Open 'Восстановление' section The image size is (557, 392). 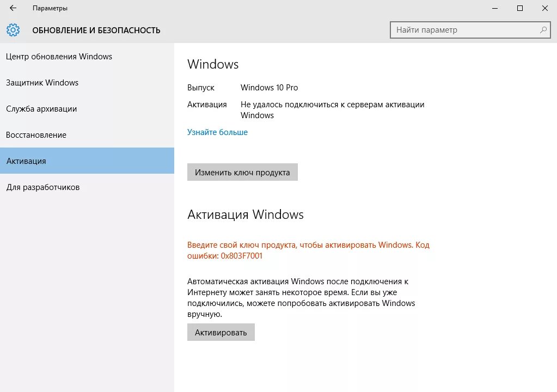(87, 135)
